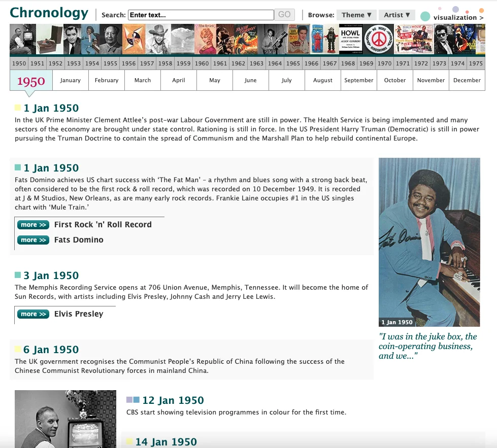Click the 12 Jan 1950 heading
The image size is (497, 448).
(x=173, y=400)
